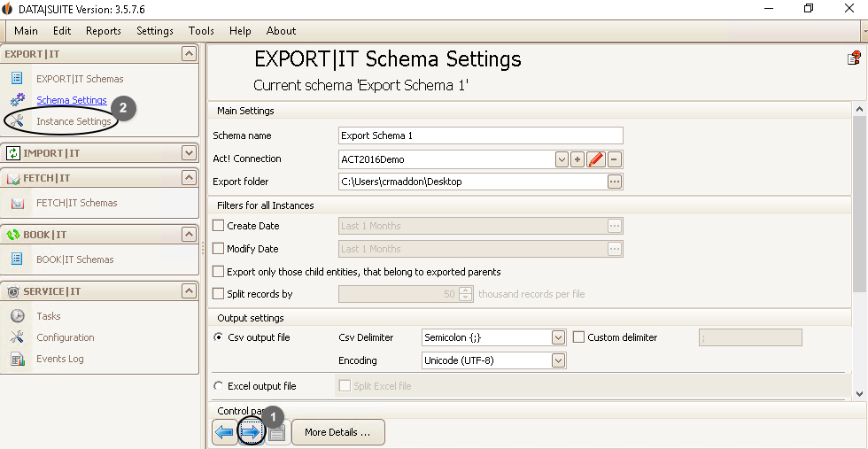Screen dimensions: 868x449
Task: Click the BOOK|IT Schemas list icon
Action: (17, 259)
